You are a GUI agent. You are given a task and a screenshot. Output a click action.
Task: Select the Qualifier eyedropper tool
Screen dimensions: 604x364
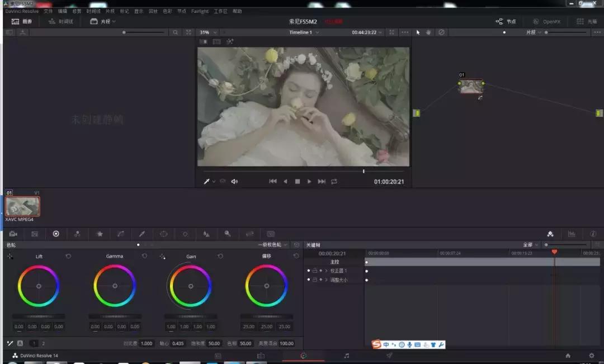[141, 234]
